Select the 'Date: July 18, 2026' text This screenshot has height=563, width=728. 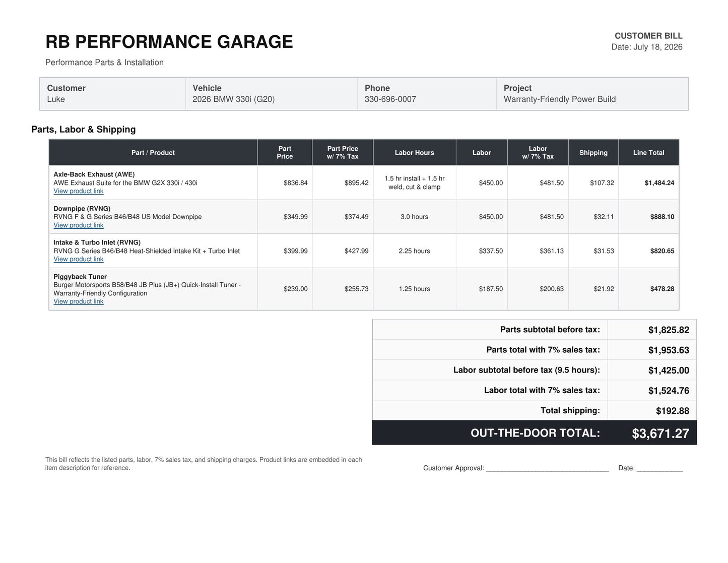pos(647,47)
